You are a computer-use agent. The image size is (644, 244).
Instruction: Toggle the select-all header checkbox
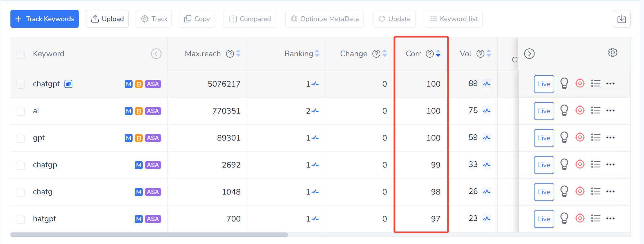pyautogui.click(x=21, y=54)
